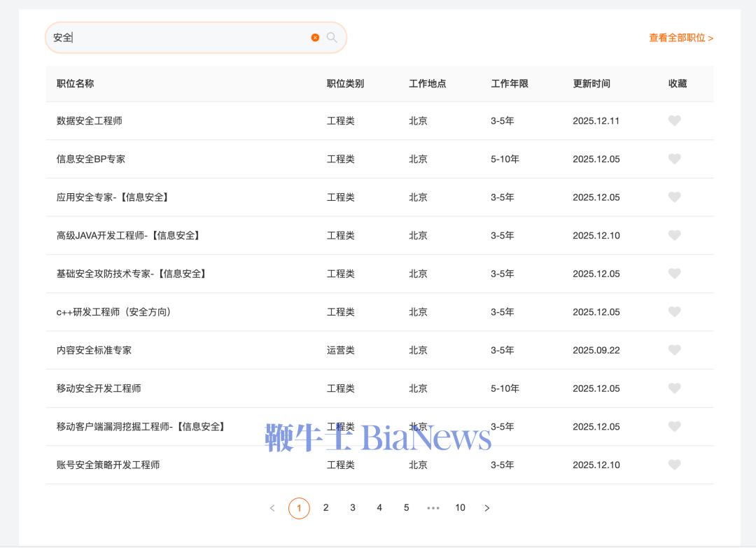This screenshot has width=756, height=548.
Task: Open the 查看全部职位 link
Action: click(x=679, y=38)
